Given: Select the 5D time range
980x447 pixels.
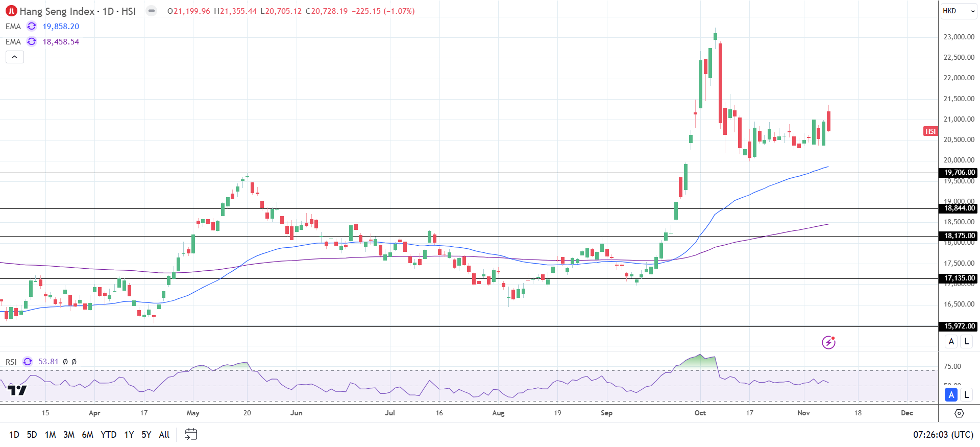Looking at the screenshot, I should pyautogui.click(x=32, y=435).
